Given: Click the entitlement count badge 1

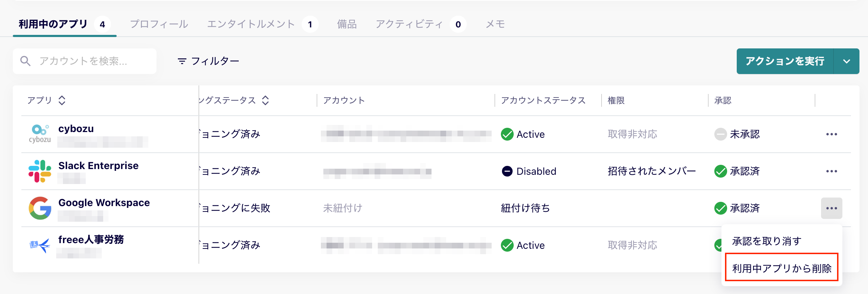Looking at the screenshot, I should (x=310, y=24).
